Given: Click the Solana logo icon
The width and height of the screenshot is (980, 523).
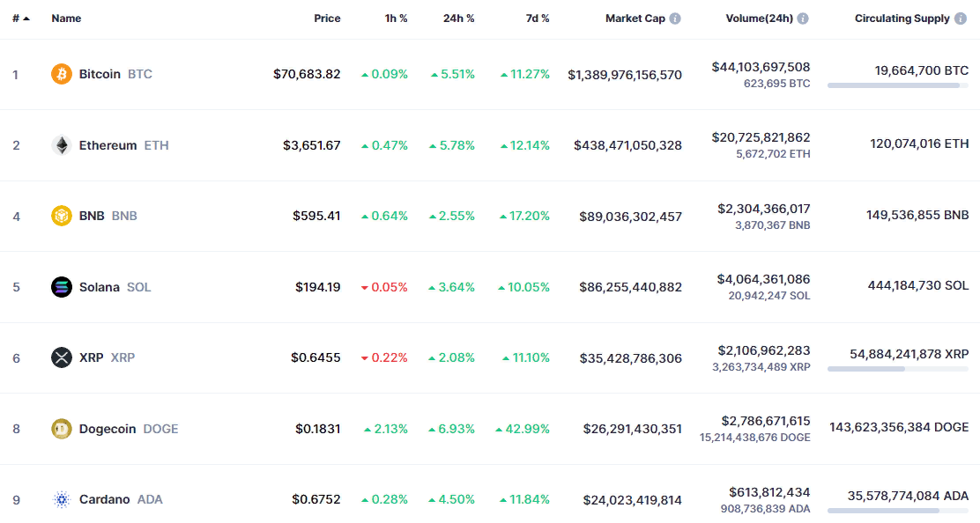Looking at the screenshot, I should click(x=62, y=287).
